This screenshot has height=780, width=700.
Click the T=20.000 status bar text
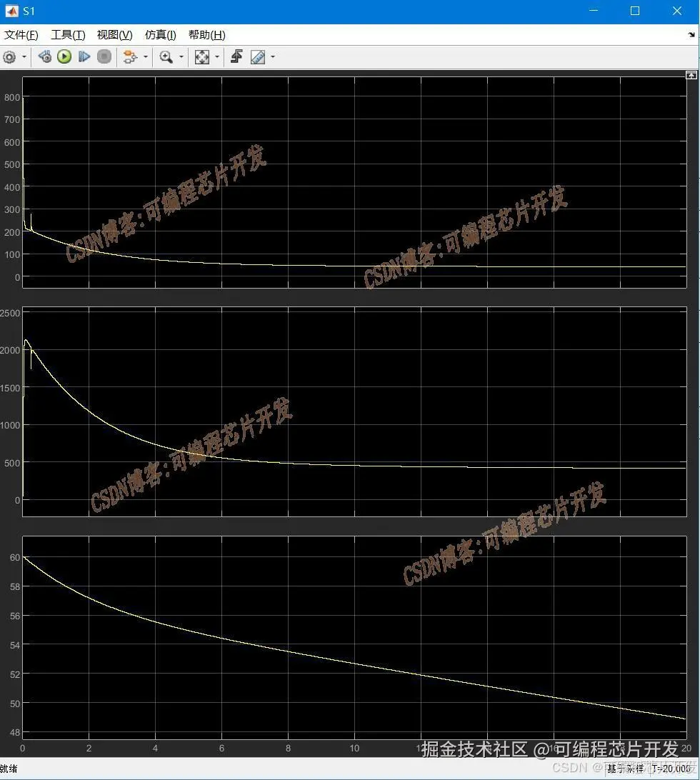pos(671,769)
